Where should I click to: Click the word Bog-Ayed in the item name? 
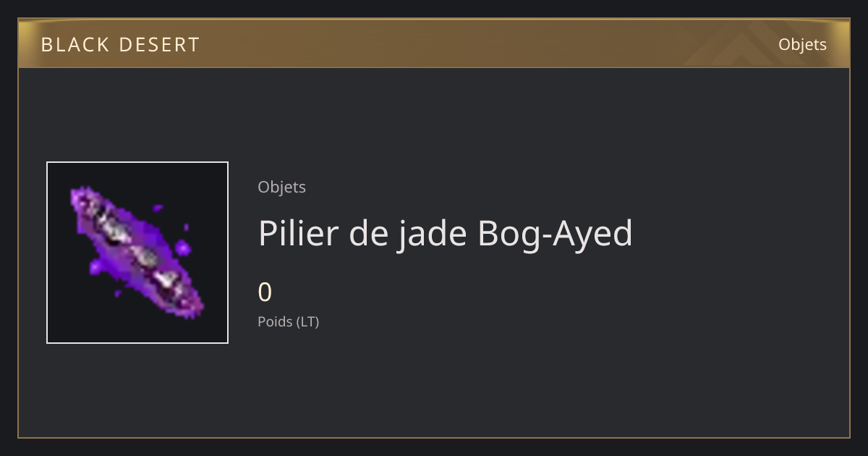coord(556,233)
